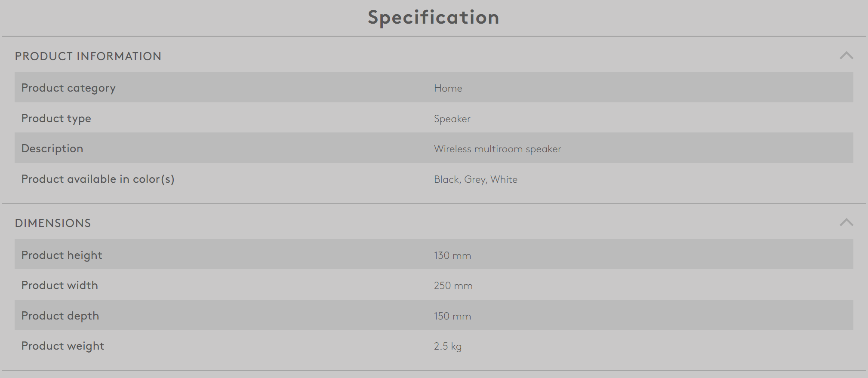Select the Product height label
Image resolution: width=868 pixels, height=378 pixels.
[x=62, y=255]
